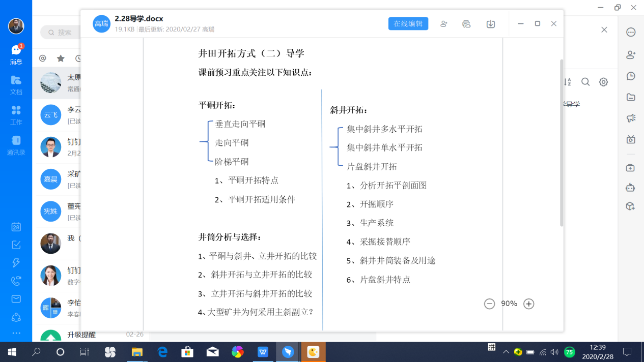Screen dimensions: 644x362
Task: Click the share-to-contact icon in document header
Action: coord(443,24)
